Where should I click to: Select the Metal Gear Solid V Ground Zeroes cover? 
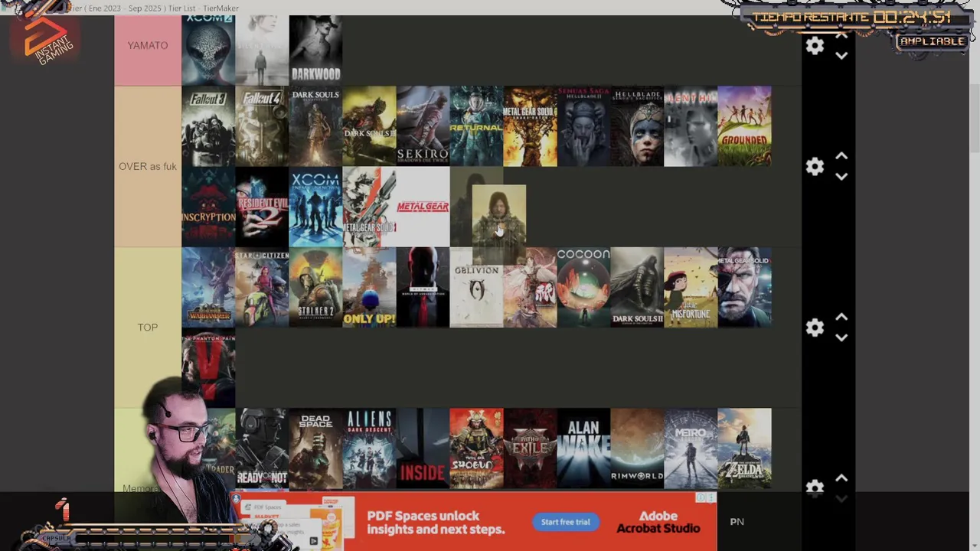tap(744, 287)
